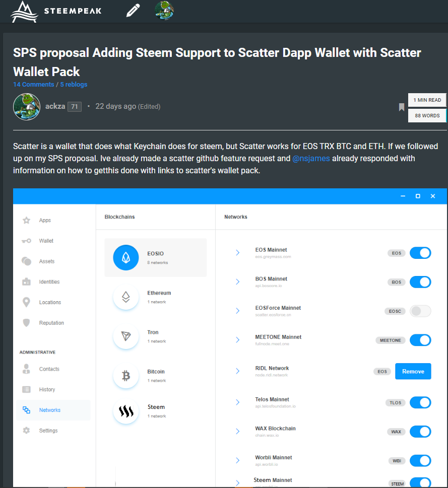448x488 pixels.
Task: Open ackza author name link
Action: pos(55,106)
